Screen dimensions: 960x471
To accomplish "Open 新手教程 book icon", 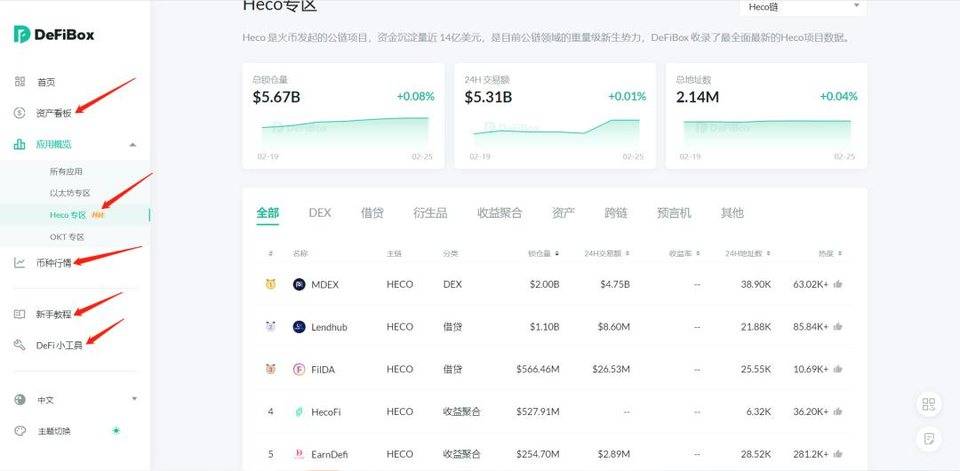I will [20, 314].
